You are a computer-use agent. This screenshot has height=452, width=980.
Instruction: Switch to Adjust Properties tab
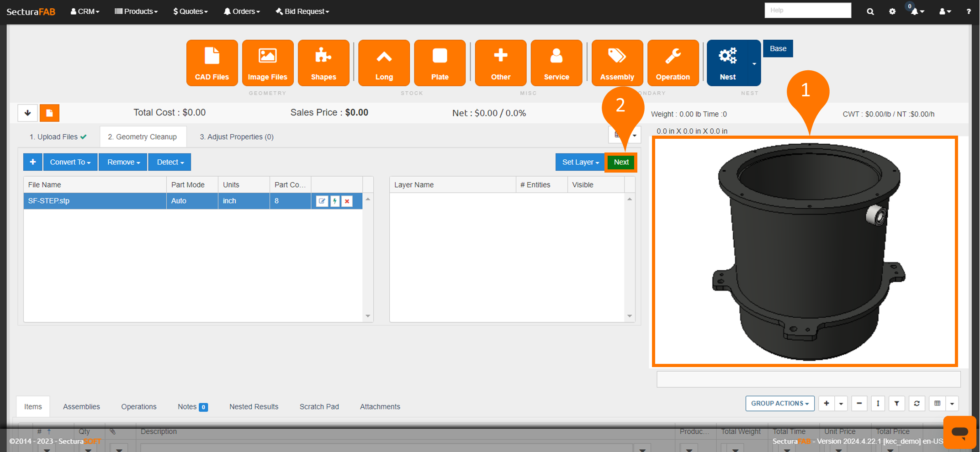coord(236,137)
